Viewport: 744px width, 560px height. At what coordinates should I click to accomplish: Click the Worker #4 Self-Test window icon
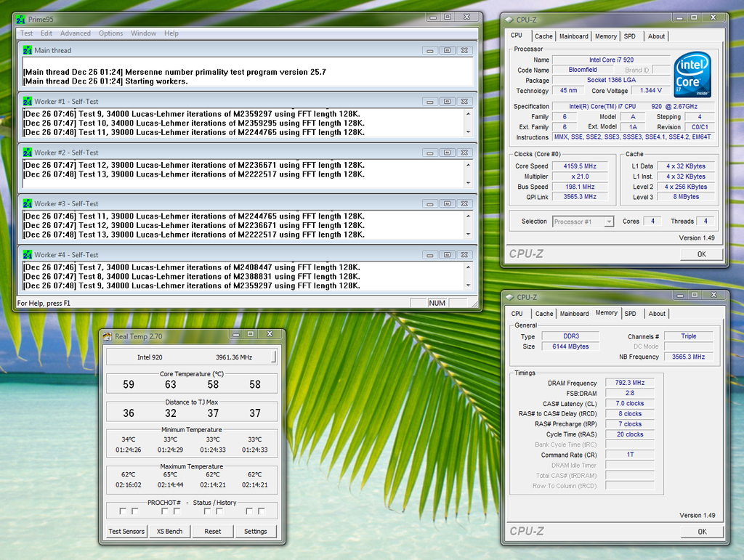click(x=28, y=255)
